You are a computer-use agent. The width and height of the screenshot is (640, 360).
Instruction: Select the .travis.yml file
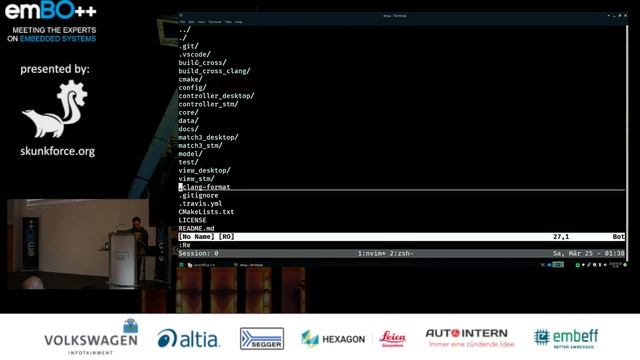pyautogui.click(x=200, y=203)
